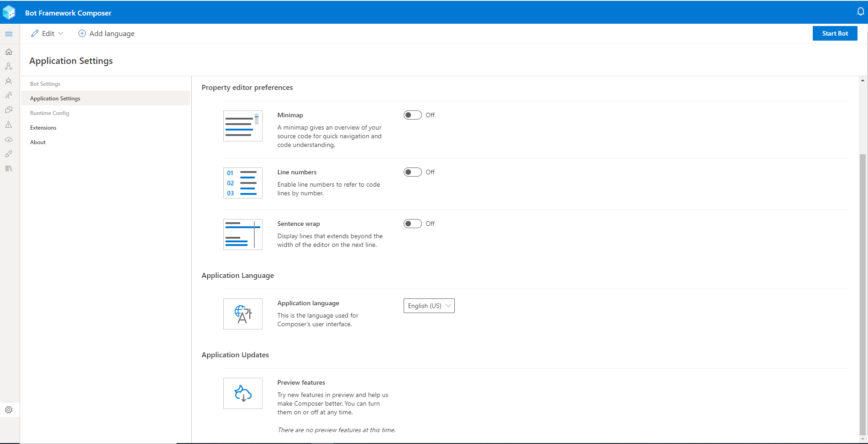Click the Start Bot button
868x444 pixels.
[x=835, y=33]
